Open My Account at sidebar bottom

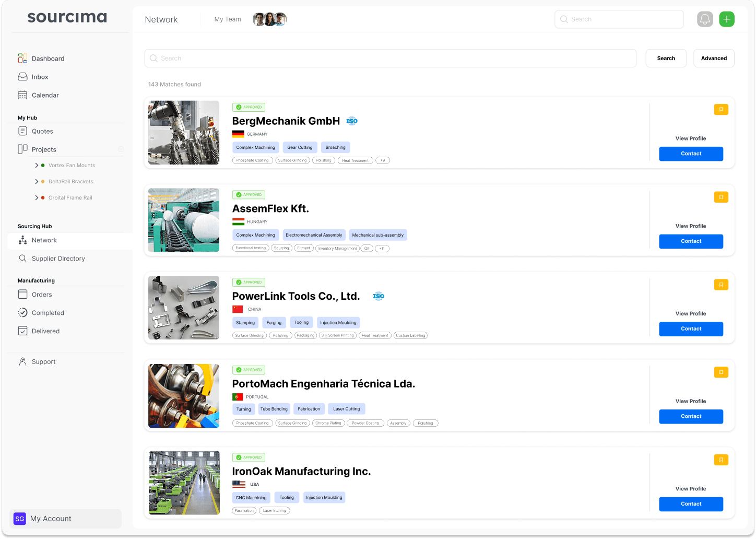(x=65, y=519)
